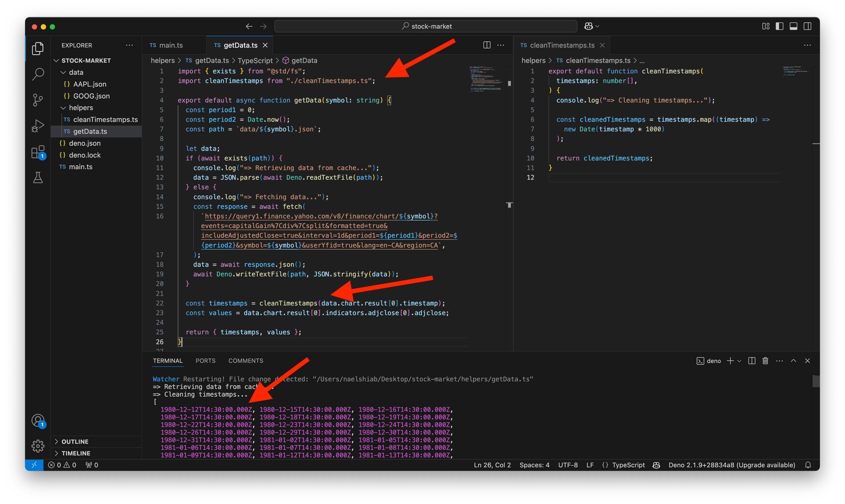Open Copilot menu in title bar

[x=592, y=26]
